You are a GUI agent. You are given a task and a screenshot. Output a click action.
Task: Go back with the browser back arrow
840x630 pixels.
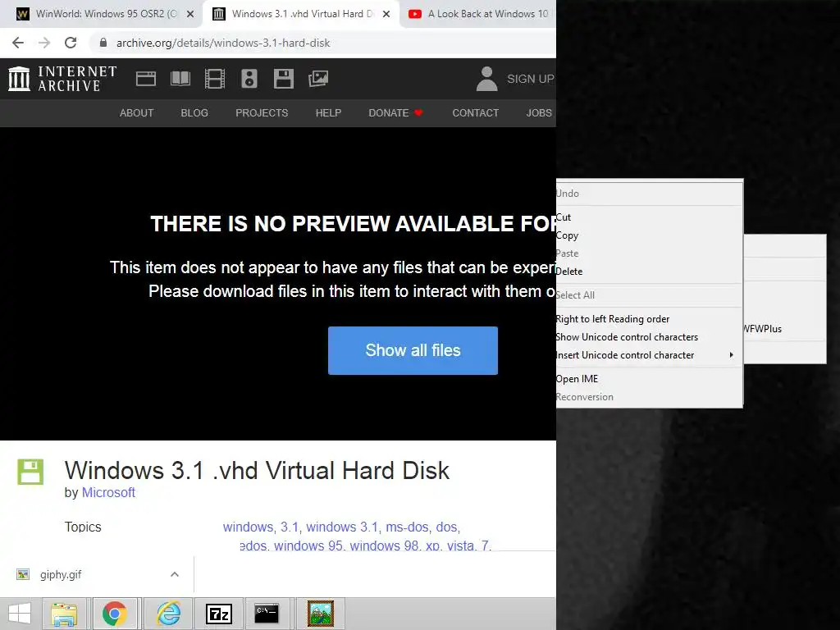tap(18, 43)
